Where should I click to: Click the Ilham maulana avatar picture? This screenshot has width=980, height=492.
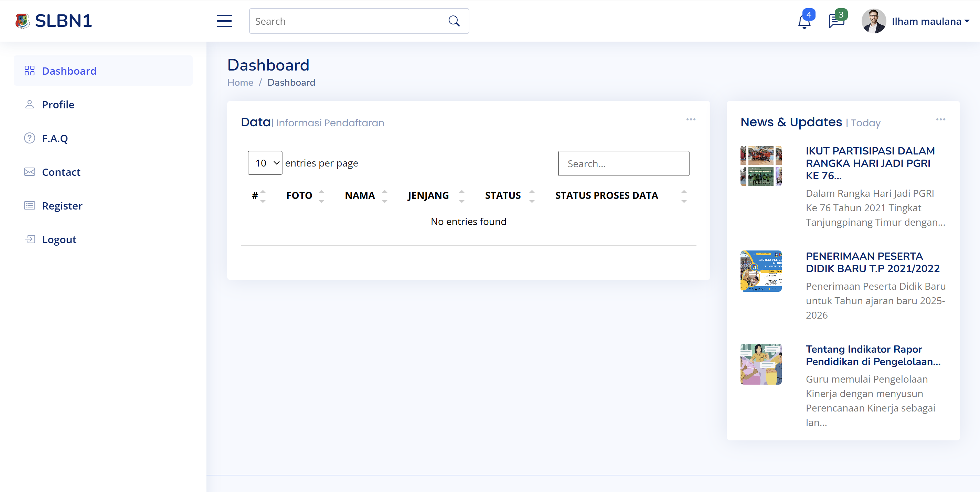(873, 21)
